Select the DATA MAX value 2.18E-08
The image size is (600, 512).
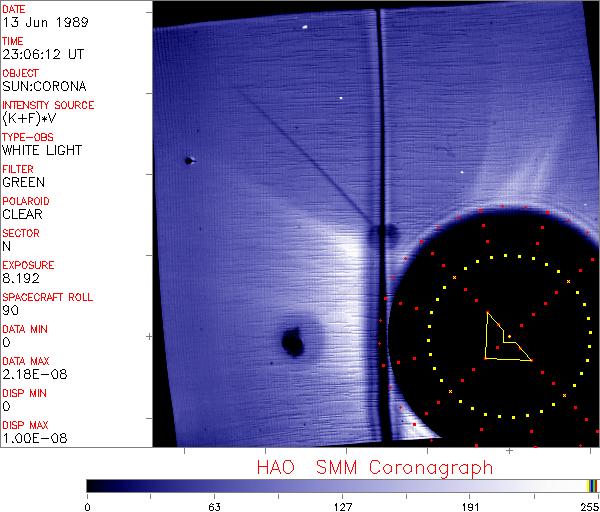(x=30, y=374)
